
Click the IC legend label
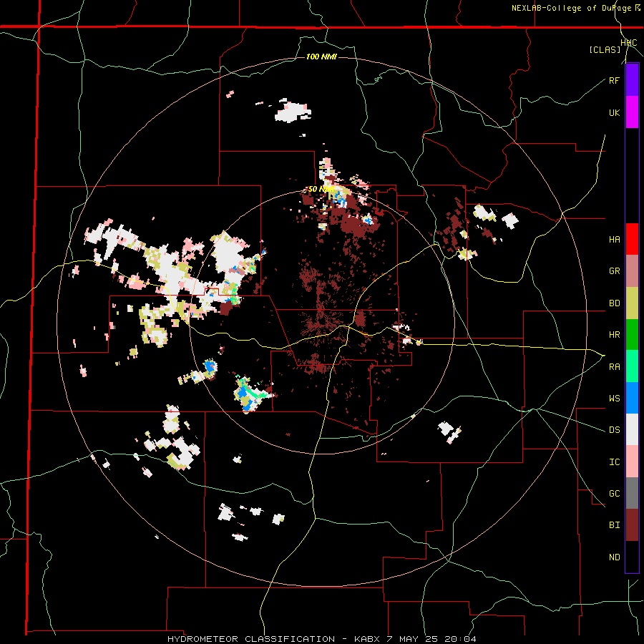614,462
